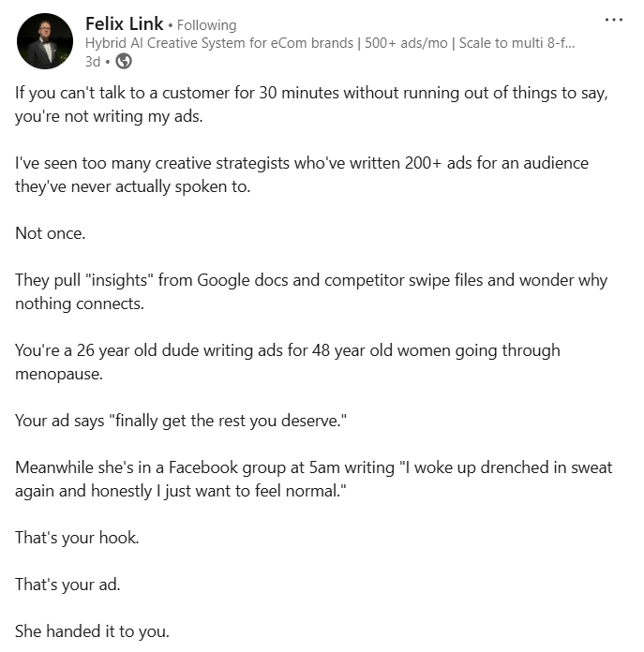The width and height of the screenshot is (644, 652).
Task: Click the 'That's your ad.' line
Action: pyautogui.click(x=67, y=585)
